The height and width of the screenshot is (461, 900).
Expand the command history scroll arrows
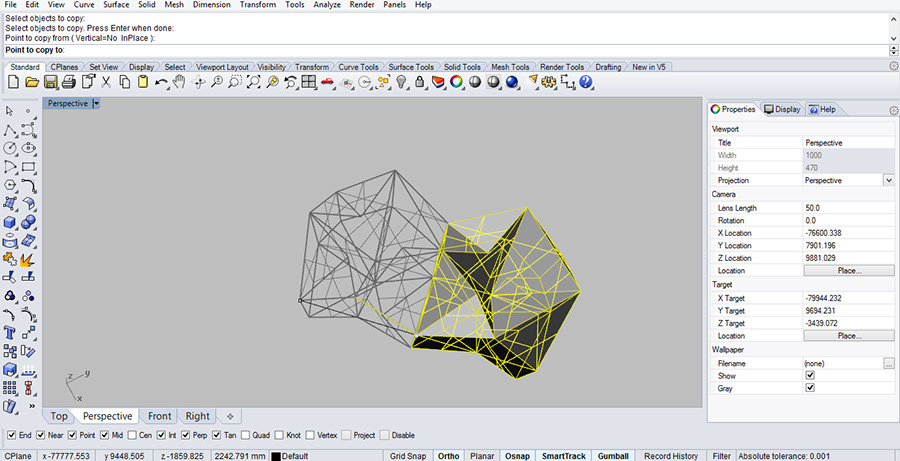(x=893, y=49)
